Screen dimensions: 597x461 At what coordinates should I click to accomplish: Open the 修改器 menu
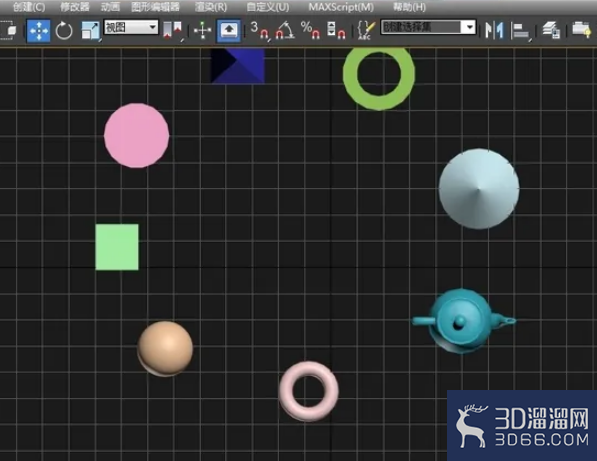pos(75,7)
